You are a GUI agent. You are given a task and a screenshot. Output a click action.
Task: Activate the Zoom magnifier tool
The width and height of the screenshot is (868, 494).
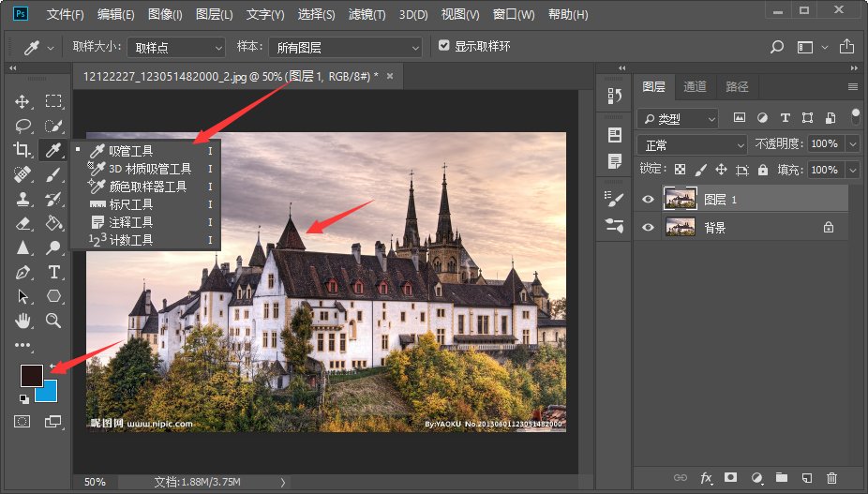[x=54, y=321]
